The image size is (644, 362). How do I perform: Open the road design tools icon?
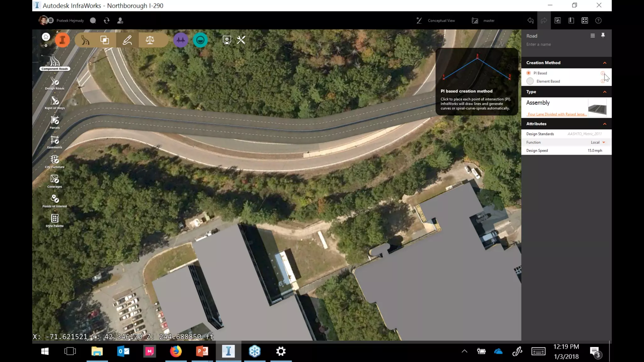pyautogui.click(x=85, y=40)
